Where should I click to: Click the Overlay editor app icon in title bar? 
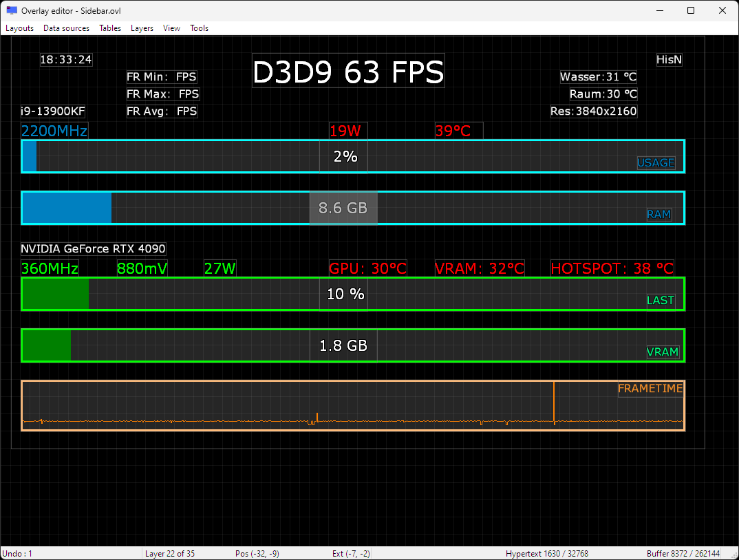coord(12,10)
